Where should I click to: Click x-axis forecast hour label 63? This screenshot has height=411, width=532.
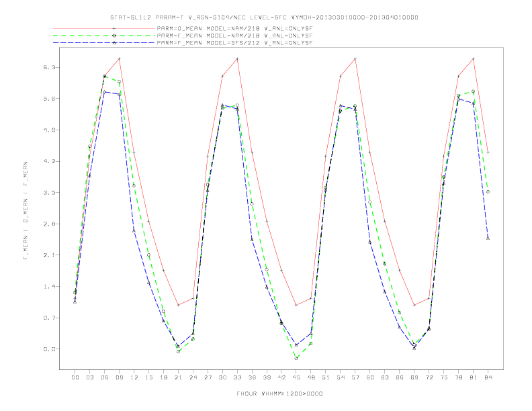pyautogui.click(x=385, y=377)
